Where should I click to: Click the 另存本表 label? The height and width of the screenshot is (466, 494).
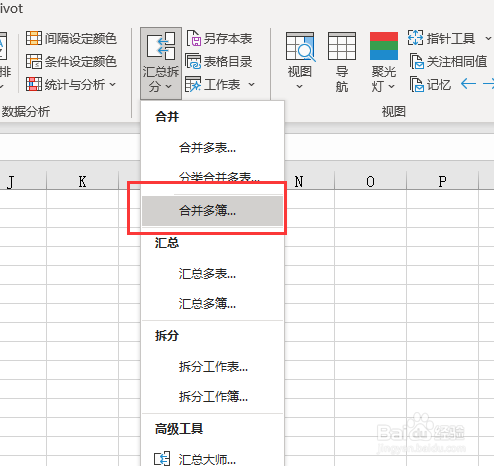pyautogui.click(x=228, y=38)
